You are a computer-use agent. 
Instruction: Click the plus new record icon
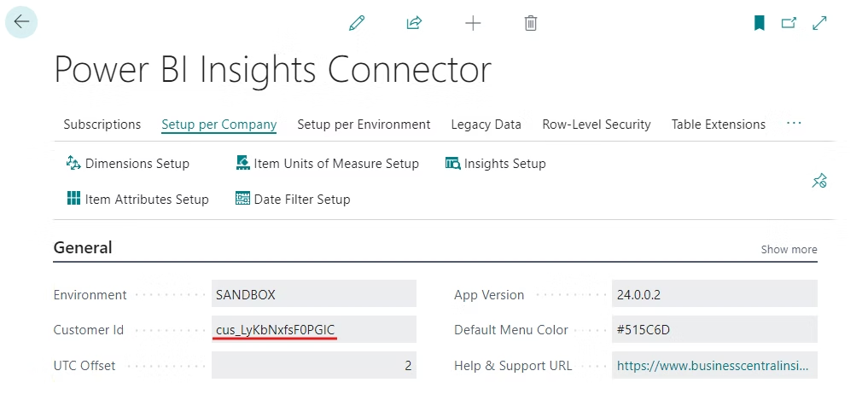tap(473, 23)
